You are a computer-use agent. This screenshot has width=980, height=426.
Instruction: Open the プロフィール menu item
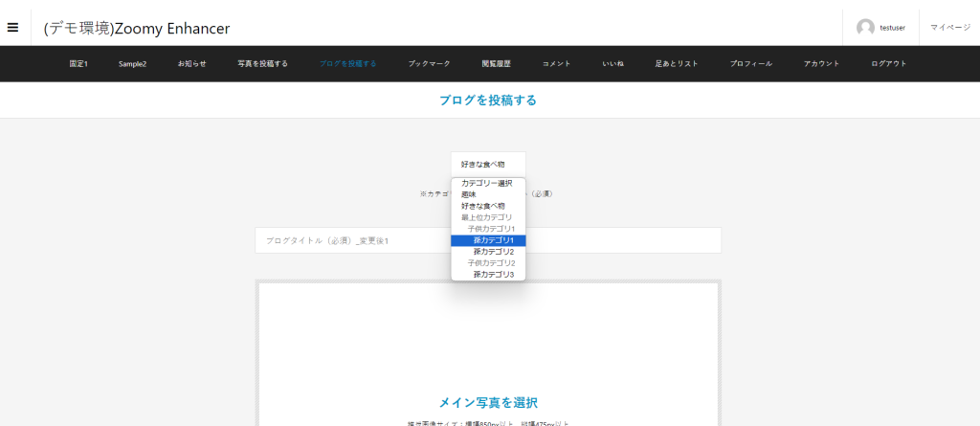coord(750,64)
